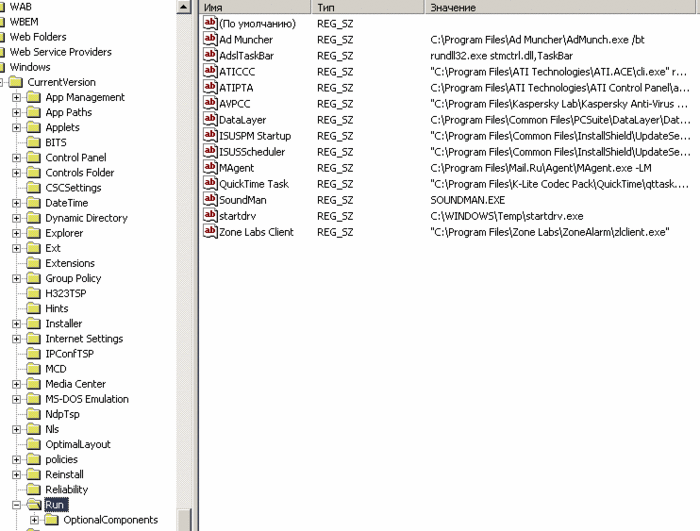Image resolution: width=700 pixels, height=531 pixels.
Task: Click the string icon of AdslTaskBar value
Action: click(x=210, y=55)
